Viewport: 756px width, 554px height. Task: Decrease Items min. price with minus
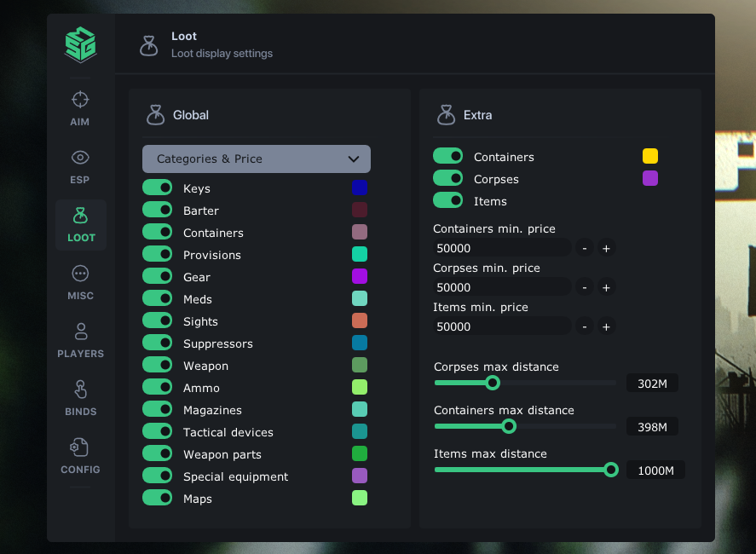point(585,327)
